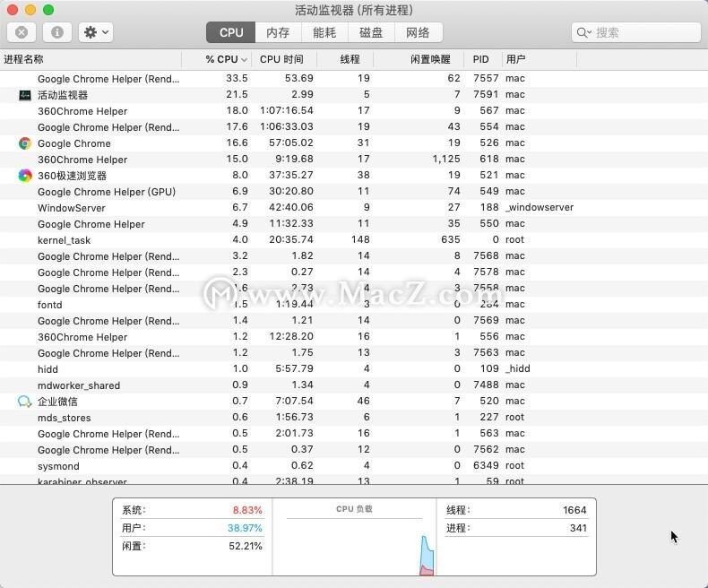Open the process info (i) button
The height and width of the screenshot is (588, 708).
tap(56, 32)
